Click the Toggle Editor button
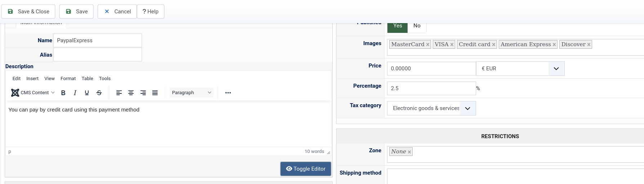 (306, 169)
